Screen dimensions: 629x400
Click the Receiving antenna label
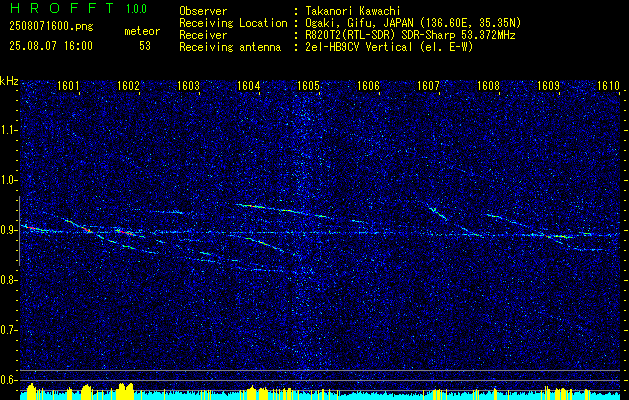tap(230, 47)
